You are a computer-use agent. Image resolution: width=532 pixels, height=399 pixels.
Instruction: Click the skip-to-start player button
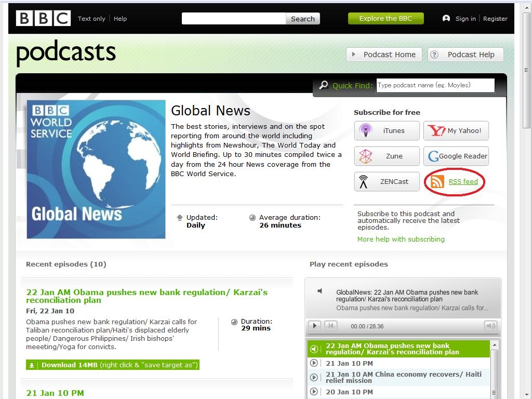pos(330,326)
